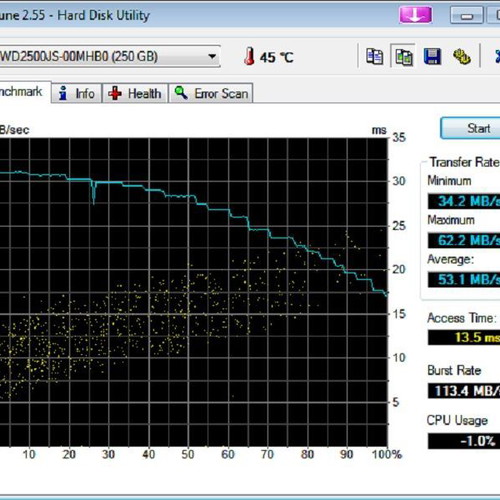Click the copy screenshot to clipboard icon
This screenshot has height=500, width=500.
coord(403,56)
